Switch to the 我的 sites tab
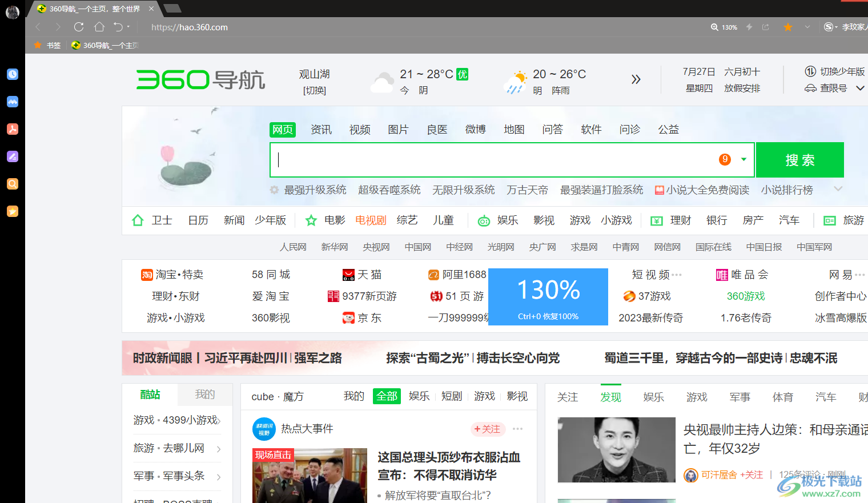 click(204, 395)
